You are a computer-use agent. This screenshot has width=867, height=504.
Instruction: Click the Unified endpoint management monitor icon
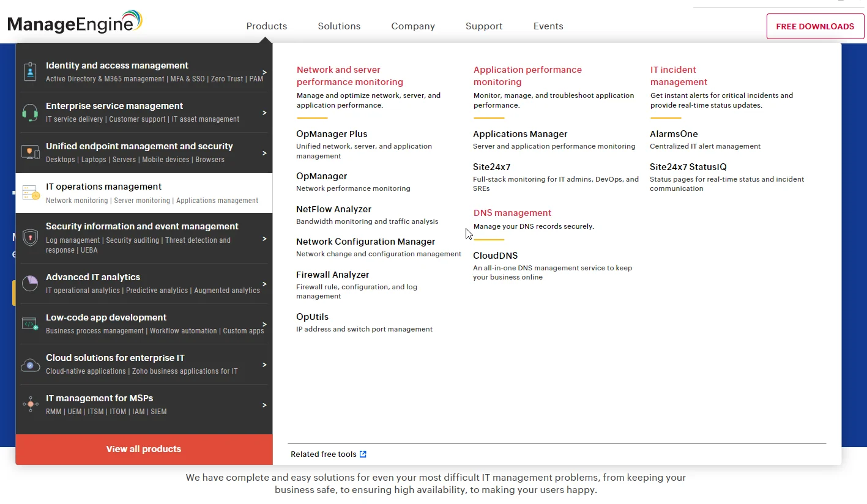coord(30,152)
